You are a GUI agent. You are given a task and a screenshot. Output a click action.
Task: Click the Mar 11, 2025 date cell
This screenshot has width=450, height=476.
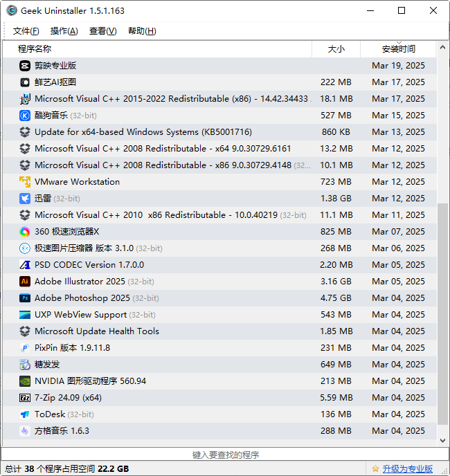pyautogui.click(x=398, y=215)
